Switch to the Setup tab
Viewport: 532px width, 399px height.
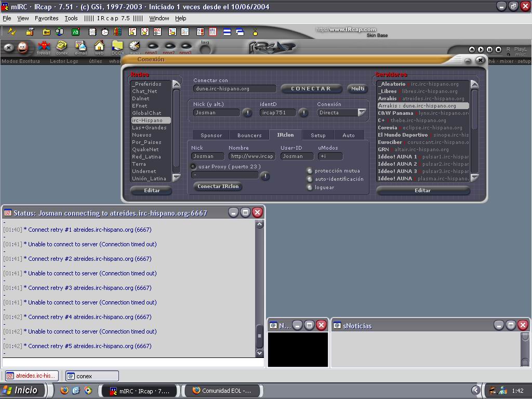pos(318,135)
